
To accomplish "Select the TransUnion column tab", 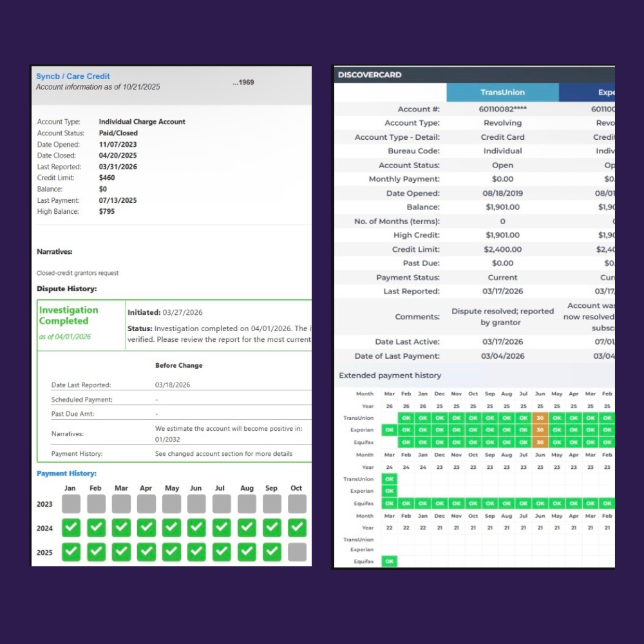I will click(x=502, y=92).
